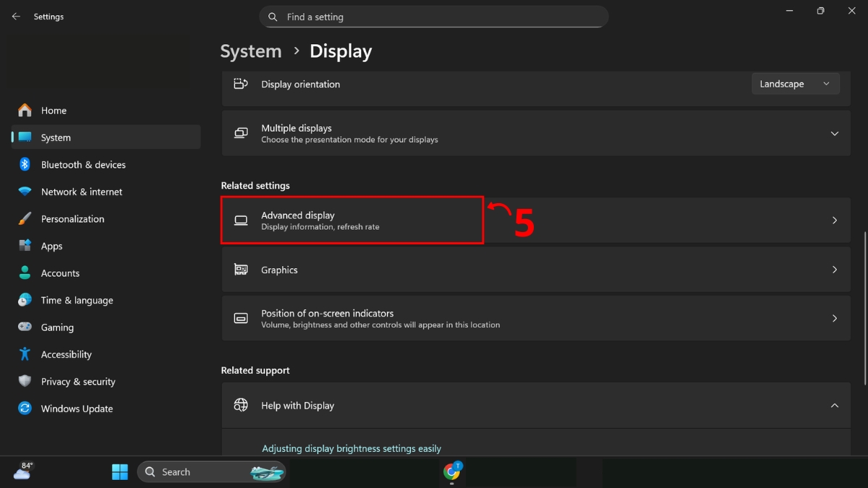Click the System breadcrumb link
Screen dimensions: 868x488
tap(251, 51)
